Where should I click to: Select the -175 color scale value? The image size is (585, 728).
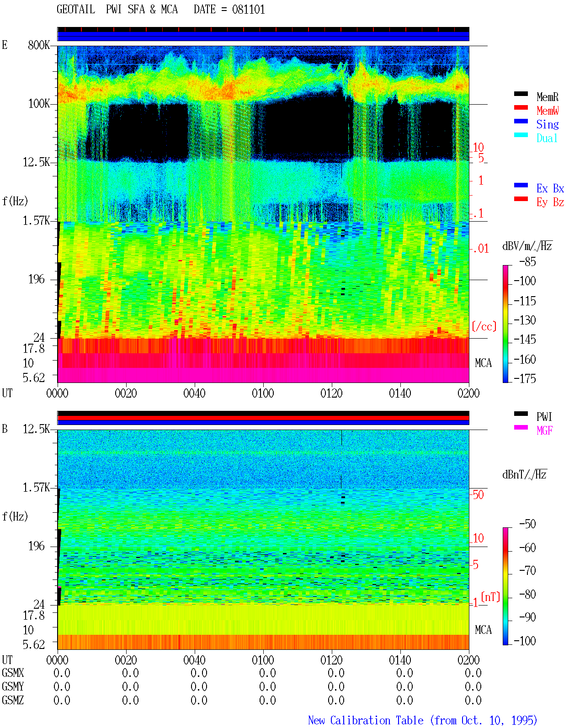(x=525, y=378)
